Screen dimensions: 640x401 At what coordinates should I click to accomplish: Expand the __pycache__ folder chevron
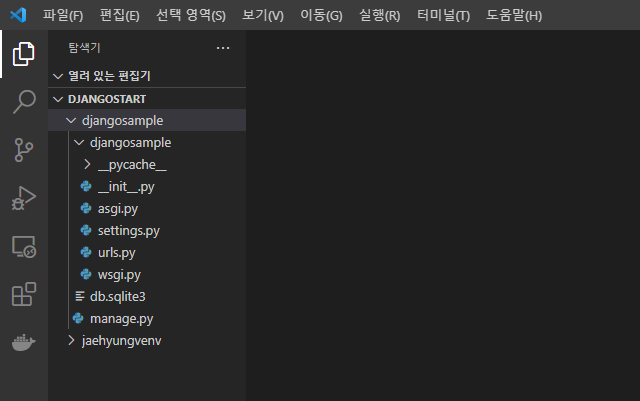coord(87,165)
